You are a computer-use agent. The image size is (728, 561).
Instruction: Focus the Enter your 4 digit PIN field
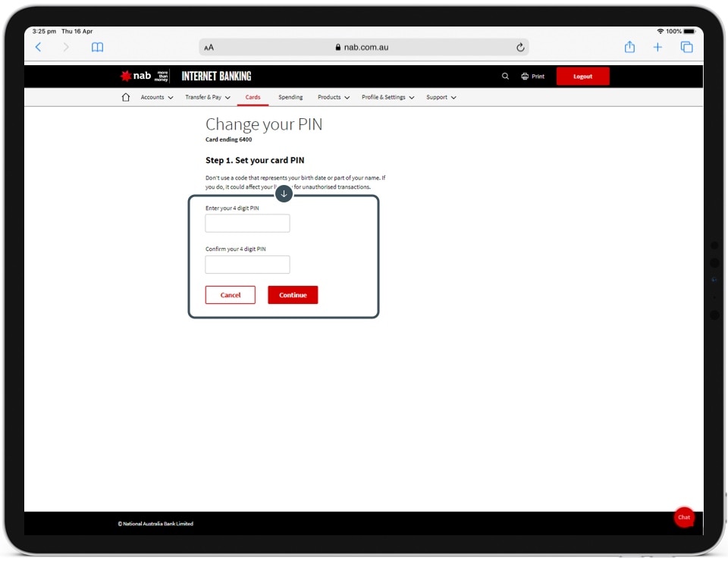pos(247,224)
